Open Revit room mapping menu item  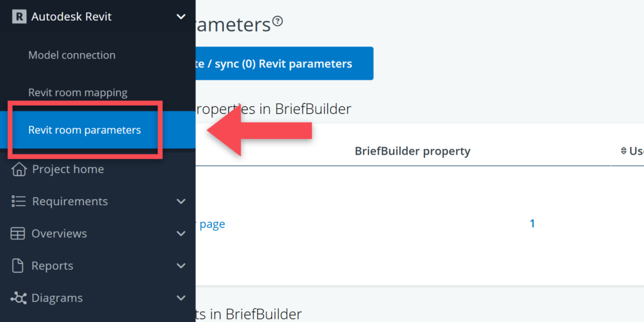point(77,92)
